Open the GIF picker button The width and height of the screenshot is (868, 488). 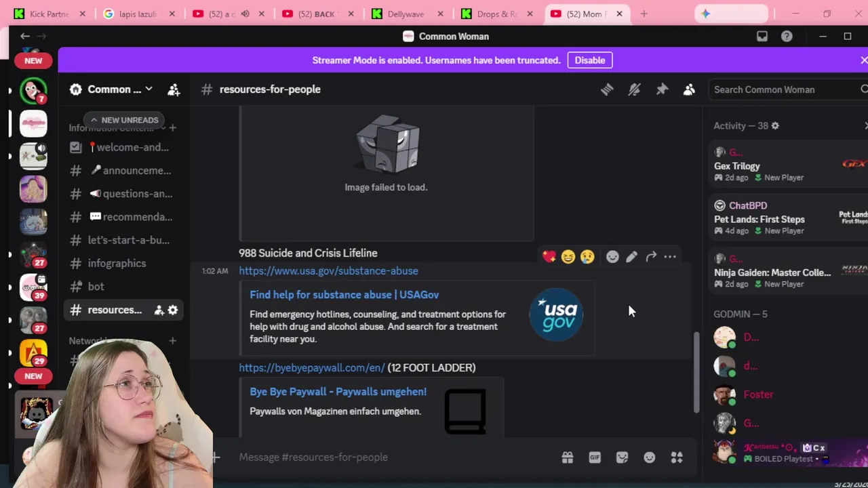click(x=595, y=457)
